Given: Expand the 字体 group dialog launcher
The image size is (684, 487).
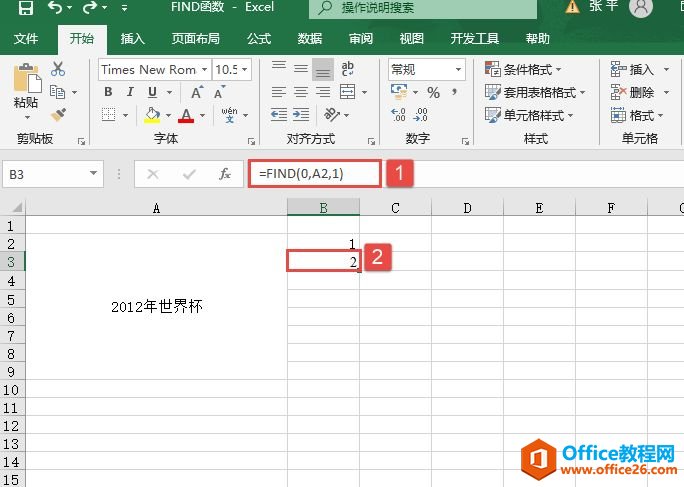Looking at the screenshot, I should 251,141.
